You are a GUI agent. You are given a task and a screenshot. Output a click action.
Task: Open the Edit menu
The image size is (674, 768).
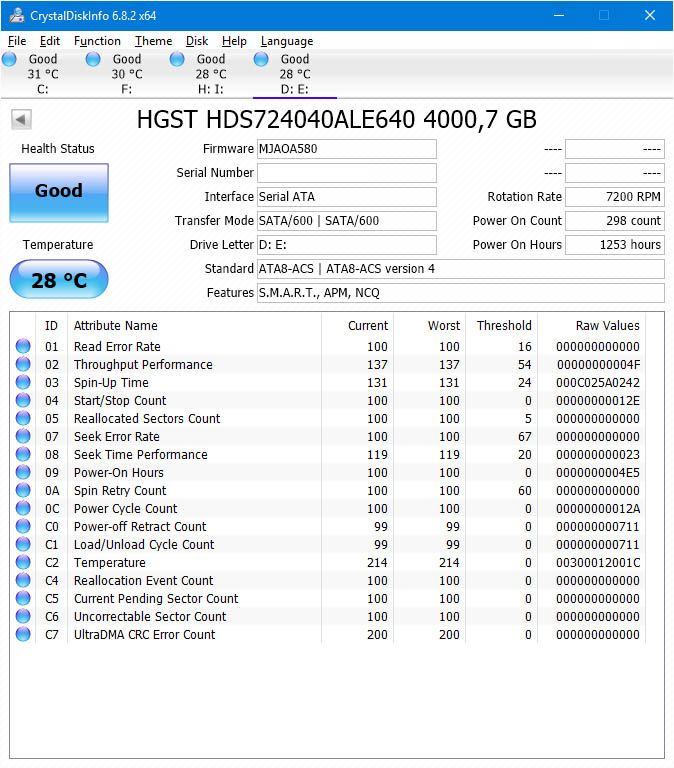50,41
